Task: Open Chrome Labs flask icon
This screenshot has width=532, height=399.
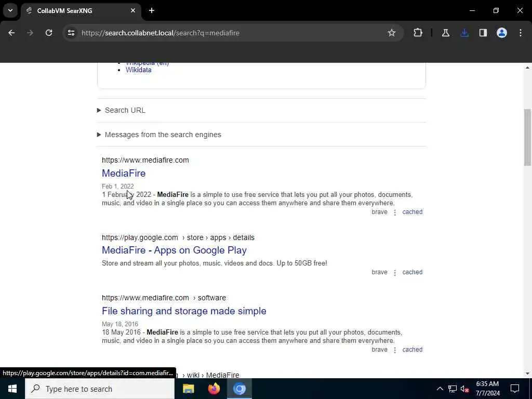Action: [445, 33]
